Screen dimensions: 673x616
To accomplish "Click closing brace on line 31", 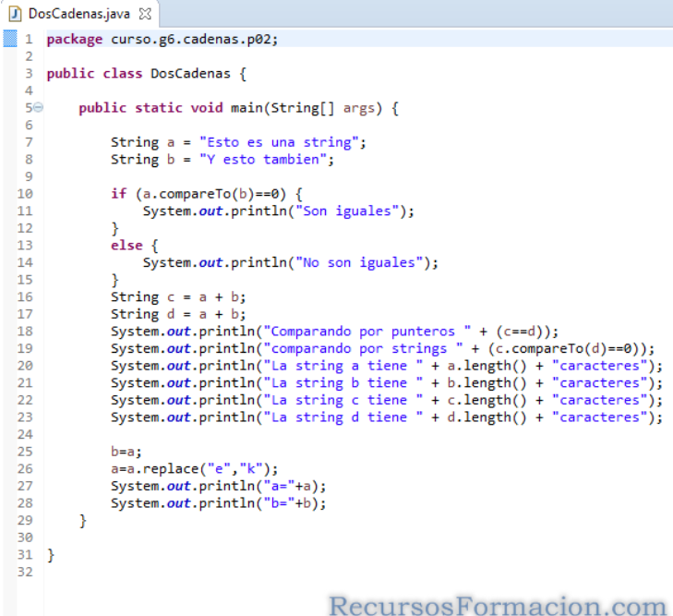I will (51, 555).
